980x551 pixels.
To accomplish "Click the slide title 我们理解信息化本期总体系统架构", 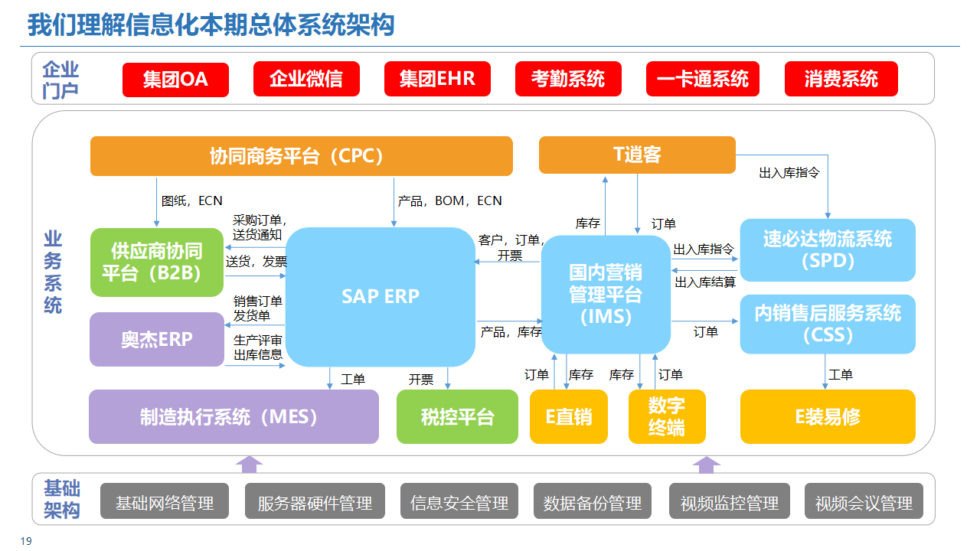I will (x=211, y=25).
